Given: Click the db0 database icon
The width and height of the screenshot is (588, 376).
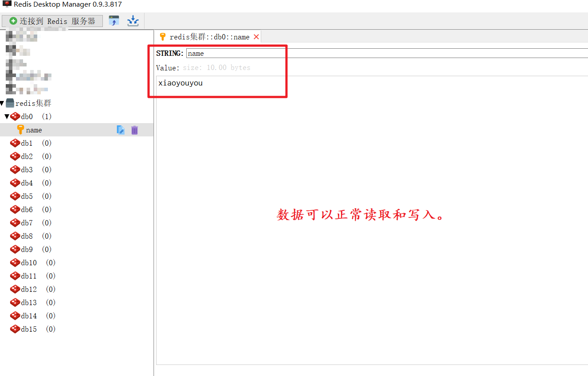Looking at the screenshot, I should click(15, 116).
